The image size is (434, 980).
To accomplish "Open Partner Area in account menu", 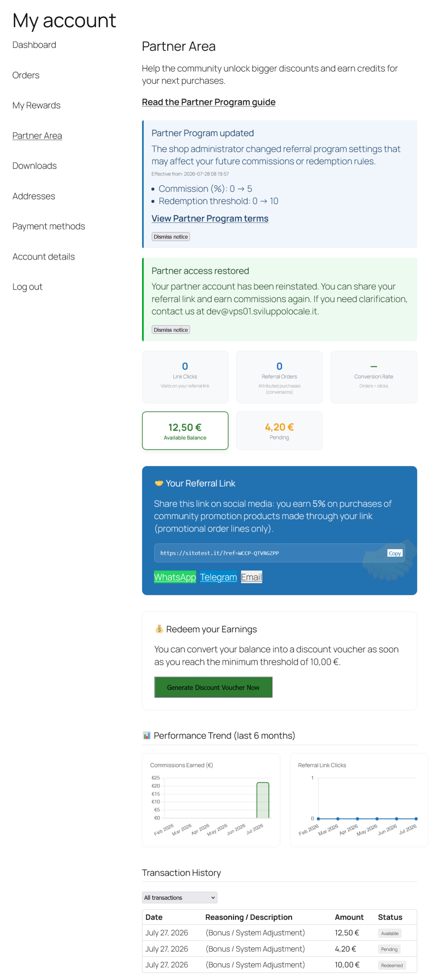I will (x=37, y=135).
